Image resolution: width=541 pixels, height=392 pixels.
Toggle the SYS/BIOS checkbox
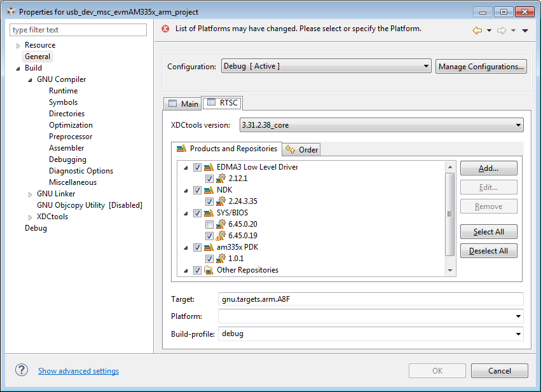pyautogui.click(x=197, y=213)
